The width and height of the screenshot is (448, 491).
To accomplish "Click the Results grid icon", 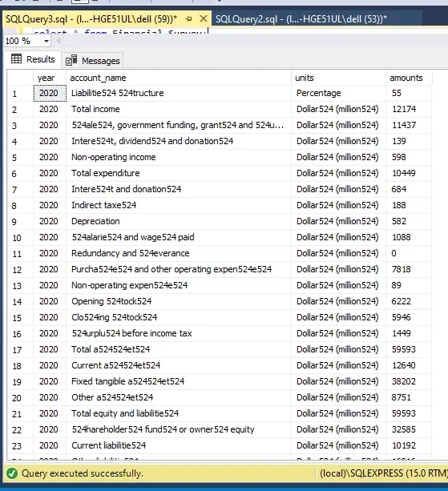I will point(16,58).
